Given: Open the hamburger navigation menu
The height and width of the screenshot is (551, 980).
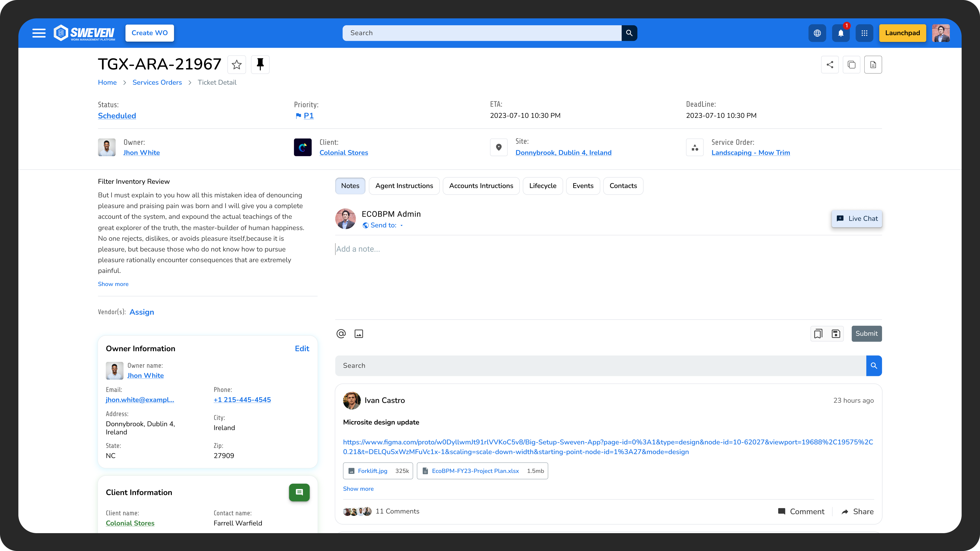Looking at the screenshot, I should coord(39,33).
